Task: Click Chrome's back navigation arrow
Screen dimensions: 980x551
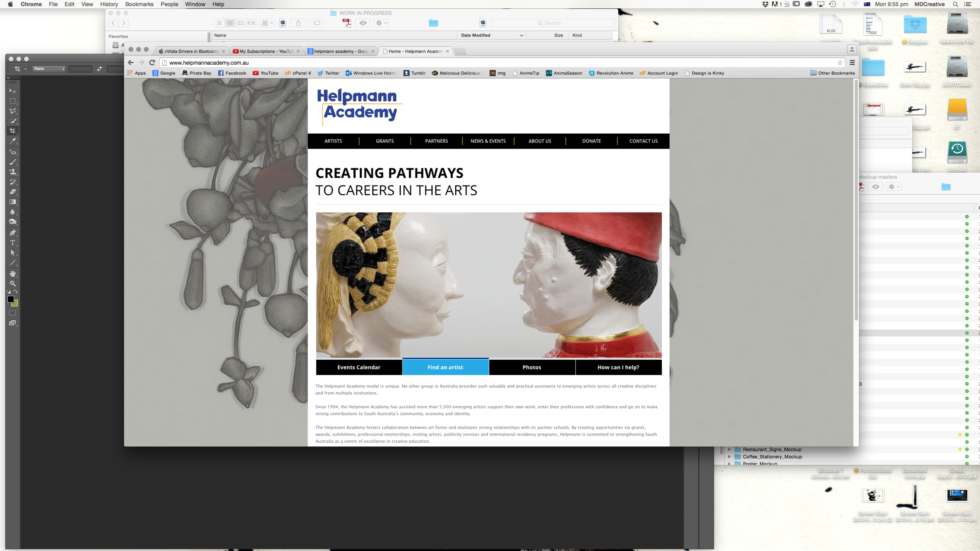Action: click(131, 62)
